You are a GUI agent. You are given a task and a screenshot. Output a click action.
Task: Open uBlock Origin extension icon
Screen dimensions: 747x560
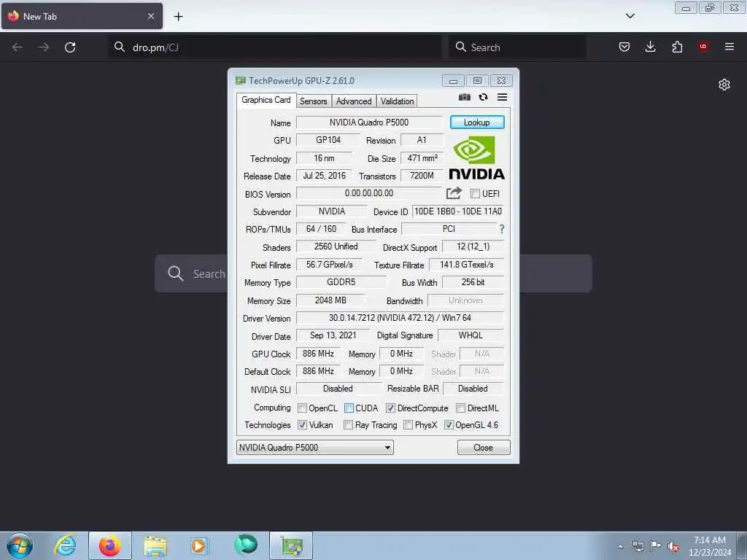703,47
